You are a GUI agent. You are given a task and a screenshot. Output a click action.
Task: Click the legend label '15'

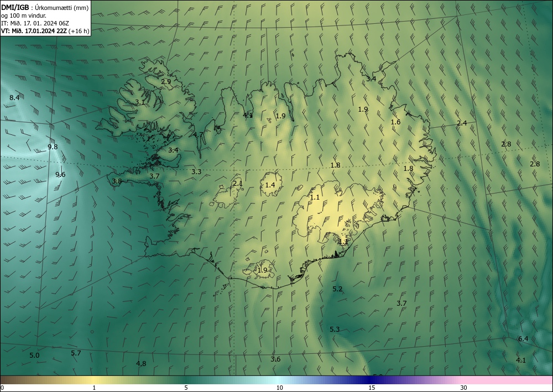372,388
